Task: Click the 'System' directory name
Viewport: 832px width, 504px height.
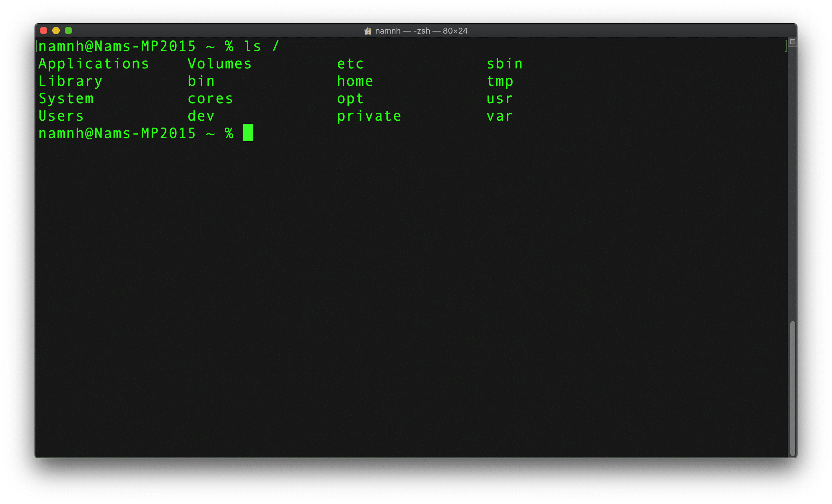Action: click(x=66, y=99)
